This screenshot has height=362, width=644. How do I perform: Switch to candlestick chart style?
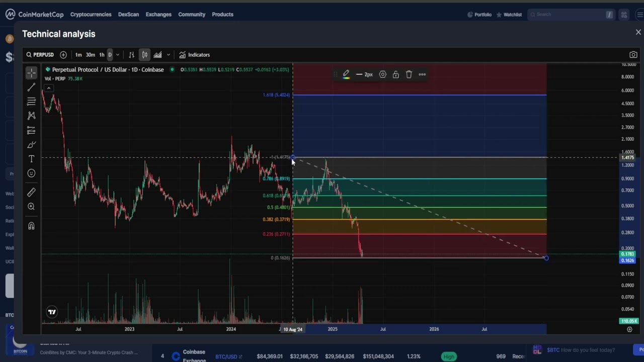[144, 55]
